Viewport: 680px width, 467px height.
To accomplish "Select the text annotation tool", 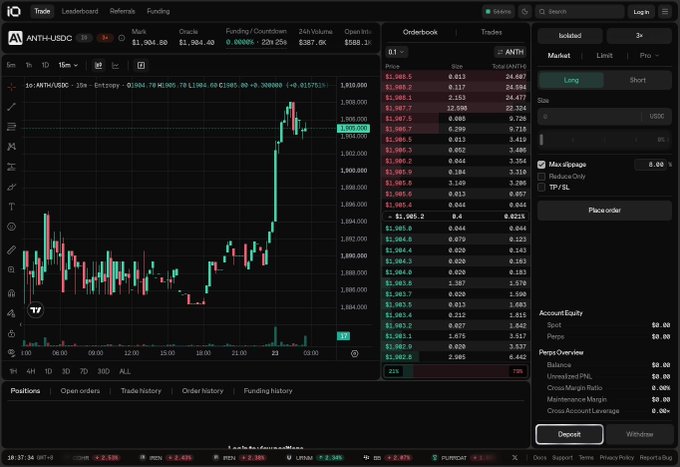I will click(12, 207).
